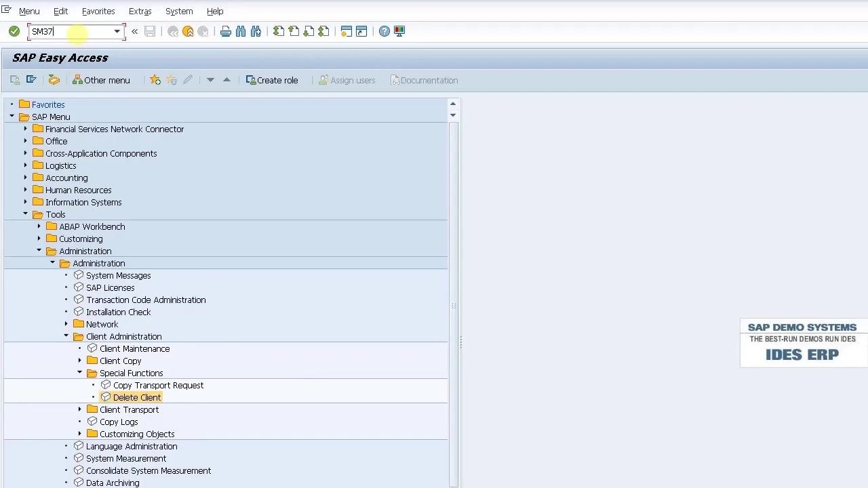
Task: Open the System menu
Action: click(179, 11)
